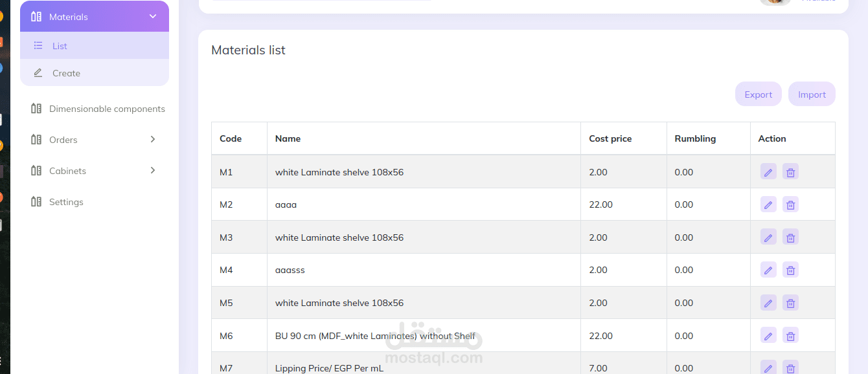This screenshot has width=868, height=374.
Task: Click the Materials list heading
Action: (248, 50)
